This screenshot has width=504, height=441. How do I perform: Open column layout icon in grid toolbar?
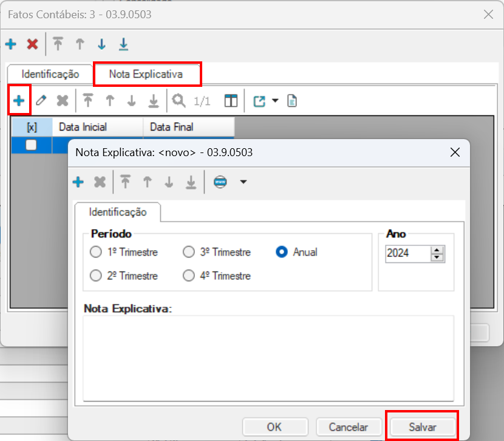[231, 101]
